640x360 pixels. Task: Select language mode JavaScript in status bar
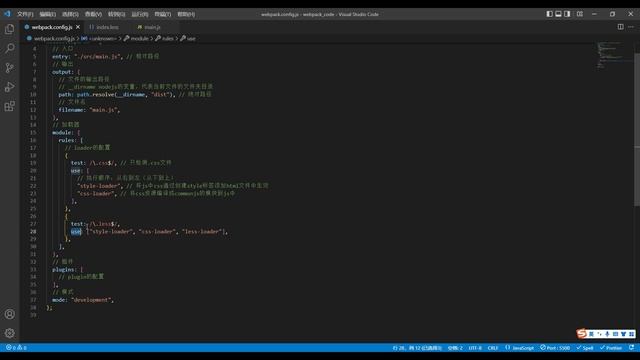click(x=520, y=348)
